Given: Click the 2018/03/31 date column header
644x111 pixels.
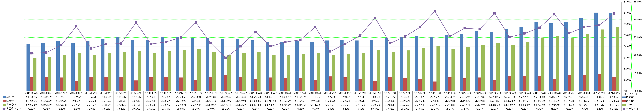Looking at the screenshot, I should (x=435, y=93).
